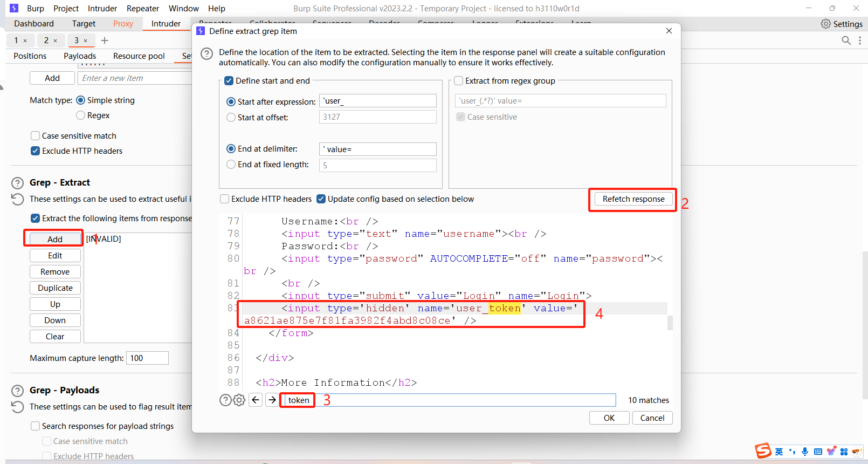Viewport: 868px width, 464px height.
Task: Select End at fixed length radio button
Action: (x=231, y=165)
